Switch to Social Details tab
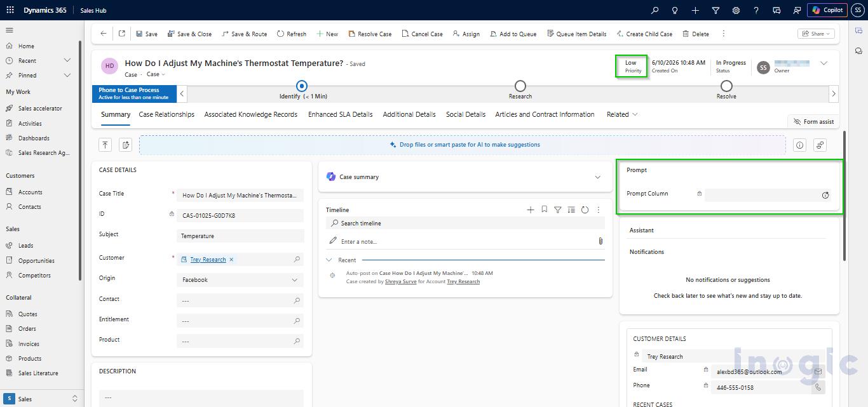 point(466,114)
